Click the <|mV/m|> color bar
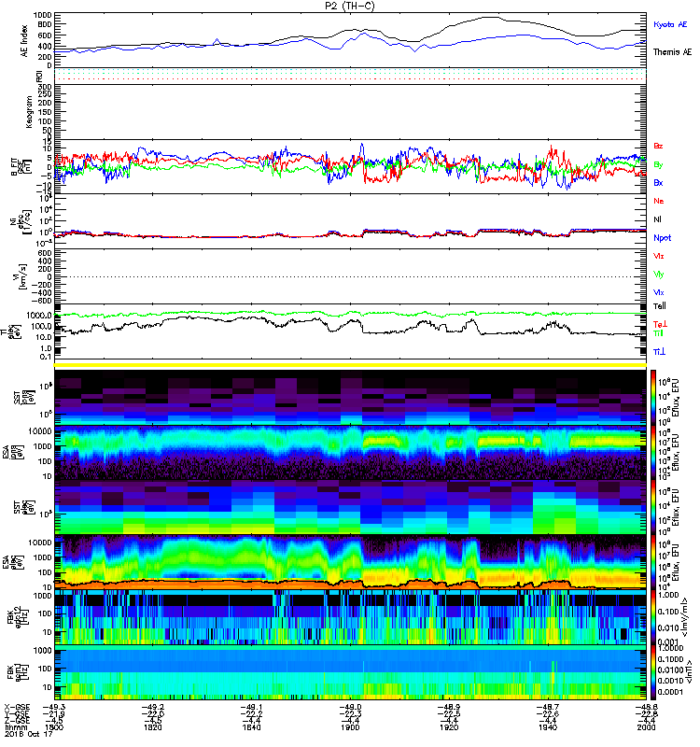Screen dimensions: 700x747 click(653, 617)
